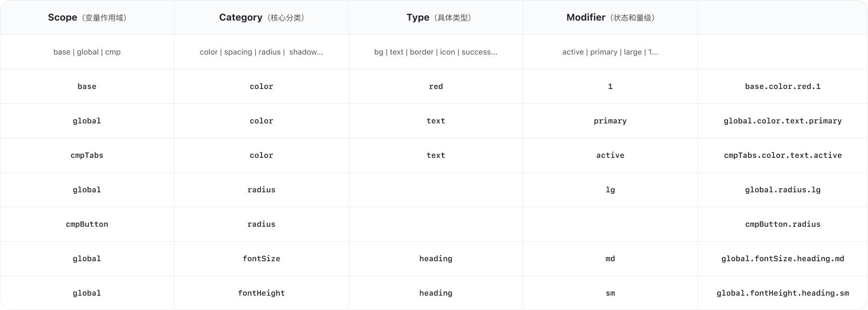
Task: Click the cmpButton scope cell
Action: pos(87,224)
